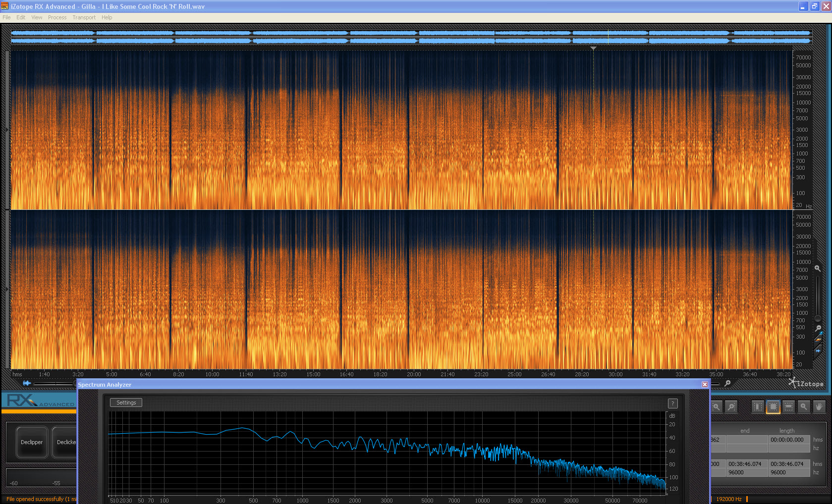This screenshot has height=504, width=832.
Task: Click the selection length hms field
Action: click(x=789, y=440)
